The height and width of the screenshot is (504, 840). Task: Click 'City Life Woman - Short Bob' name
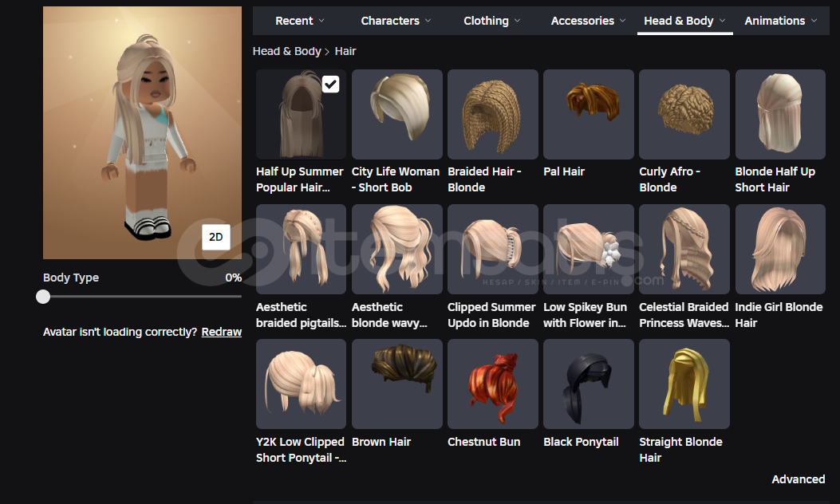[x=396, y=179]
